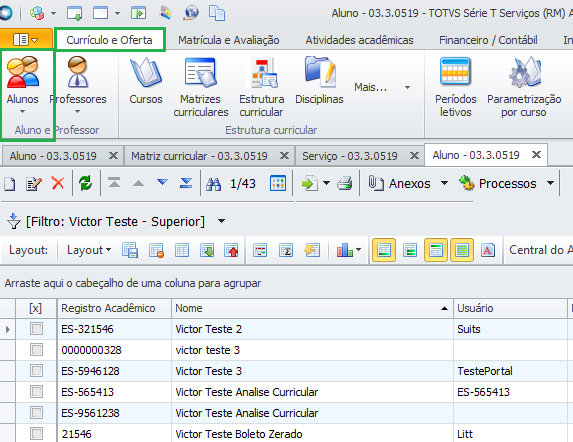The width and height of the screenshot is (573, 442).
Task: Tick checkbox for ES-565413
Action: pyautogui.click(x=36, y=392)
